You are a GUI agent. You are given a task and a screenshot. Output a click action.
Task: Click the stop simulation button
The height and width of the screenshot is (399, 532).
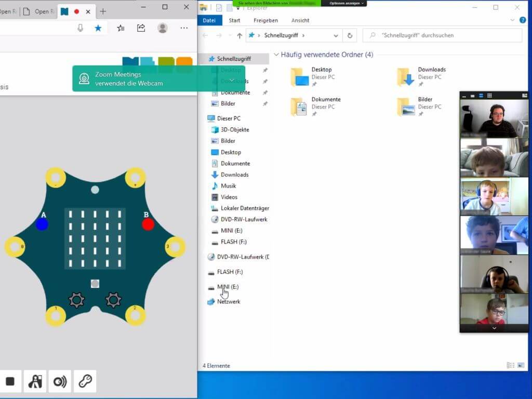[10, 381]
